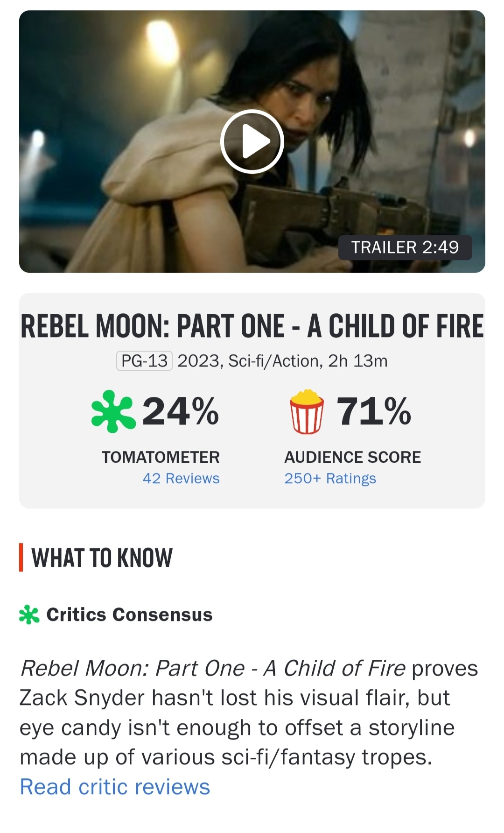504x833 pixels.
Task: Click the green splat Tomatometer icon
Action: 113,411
